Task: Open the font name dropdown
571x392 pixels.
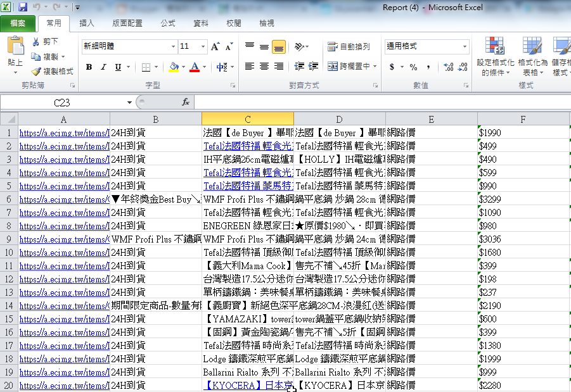Action: (174, 47)
